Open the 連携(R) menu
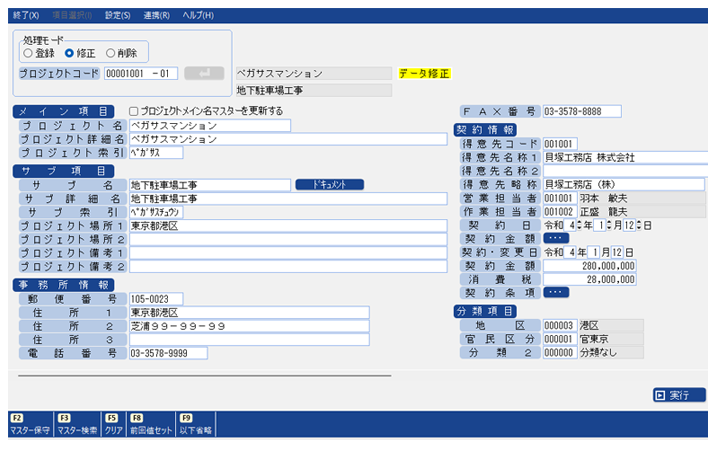Viewport: 718px width, 450px height. [x=157, y=16]
